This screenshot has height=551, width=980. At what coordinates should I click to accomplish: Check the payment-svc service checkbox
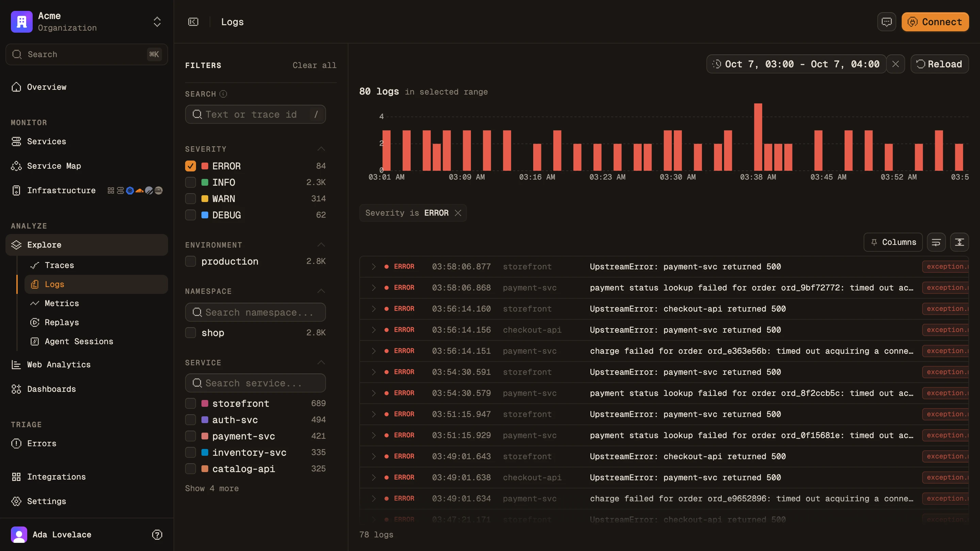pyautogui.click(x=191, y=436)
